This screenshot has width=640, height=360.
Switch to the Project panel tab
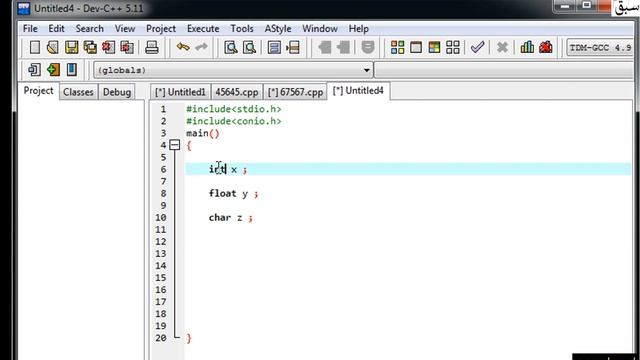tap(38, 91)
